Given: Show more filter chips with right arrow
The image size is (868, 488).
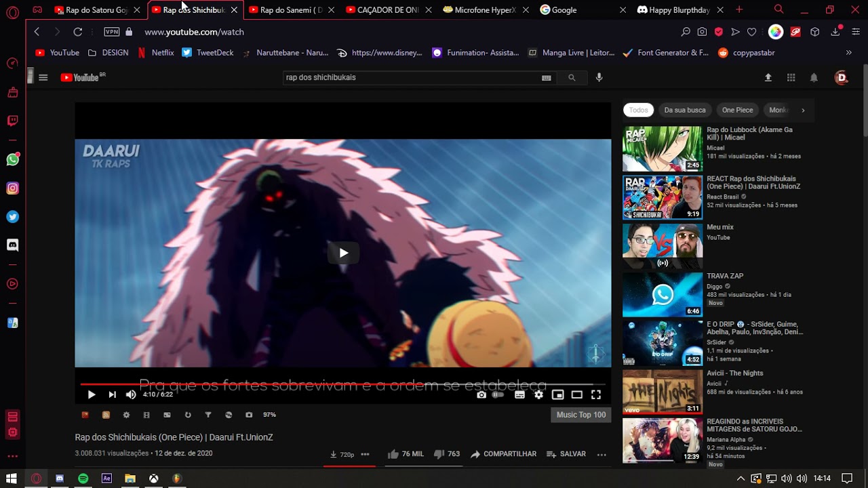Looking at the screenshot, I should coord(803,110).
